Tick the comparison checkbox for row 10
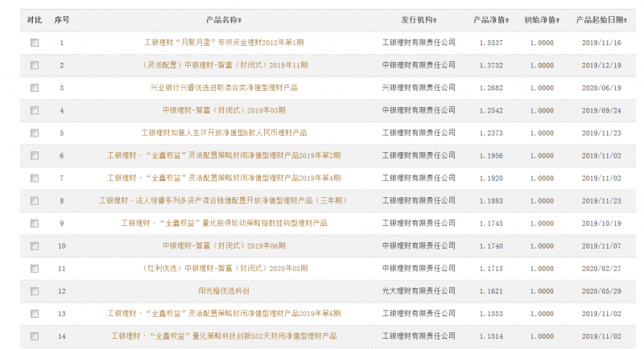The height and width of the screenshot is (350, 644). pos(35,245)
